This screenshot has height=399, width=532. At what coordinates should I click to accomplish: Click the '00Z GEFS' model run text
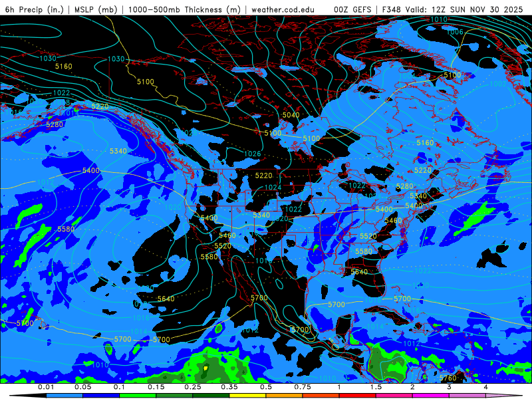tap(352, 9)
